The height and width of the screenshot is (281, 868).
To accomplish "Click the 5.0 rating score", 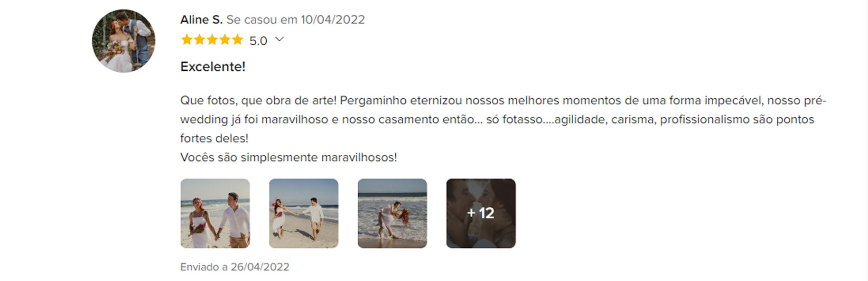I will 258,41.
